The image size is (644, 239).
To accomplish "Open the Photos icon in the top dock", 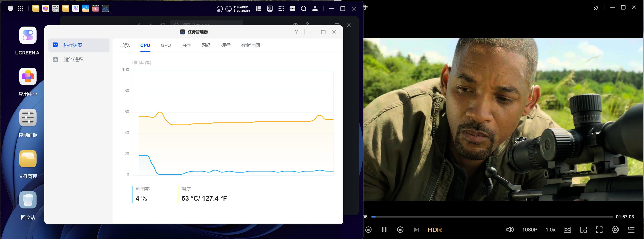I will tap(86, 8).
